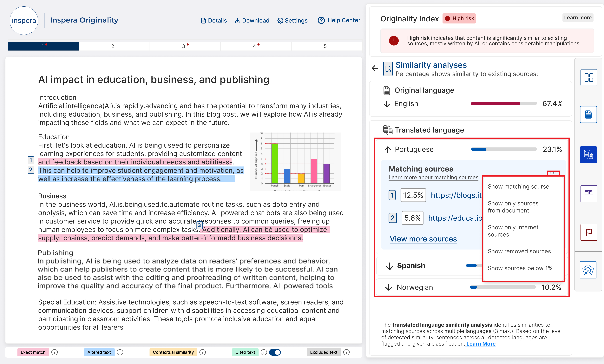Click the Translated language icon

(388, 130)
